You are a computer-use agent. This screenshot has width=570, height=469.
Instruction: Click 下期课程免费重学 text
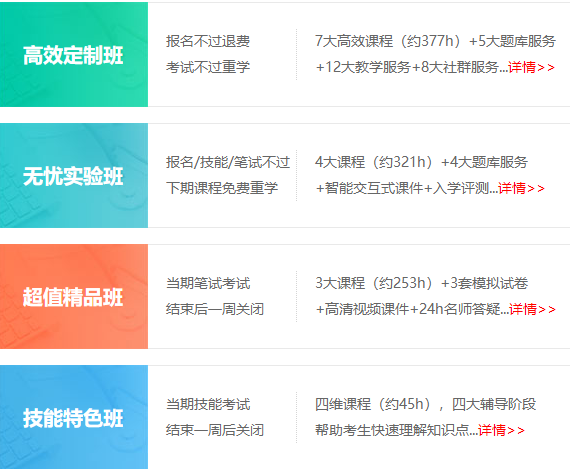pos(222,188)
